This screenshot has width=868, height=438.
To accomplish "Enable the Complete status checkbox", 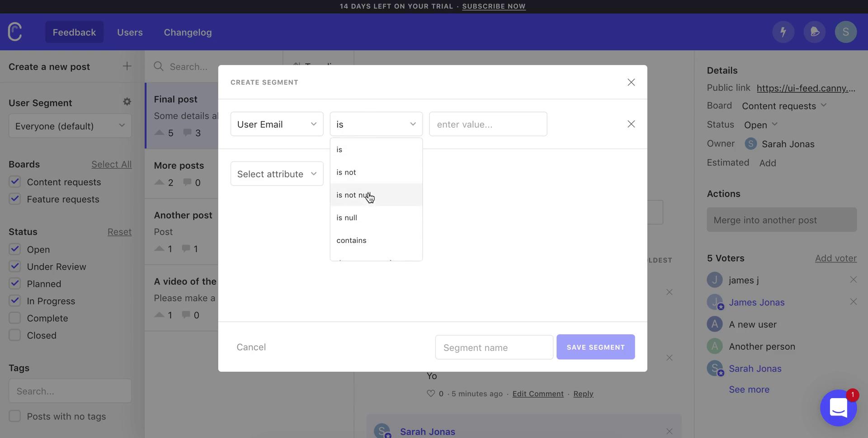I will (x=15, y=318).
